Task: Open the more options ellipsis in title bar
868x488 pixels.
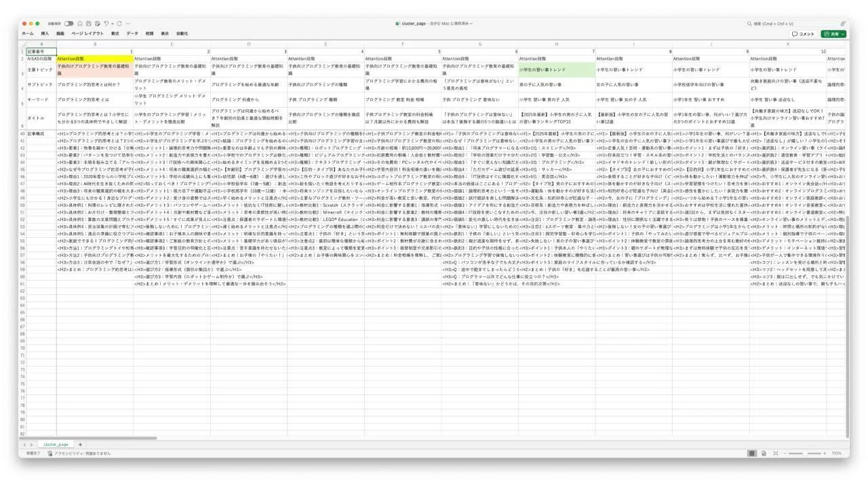Action: (130, 24)
